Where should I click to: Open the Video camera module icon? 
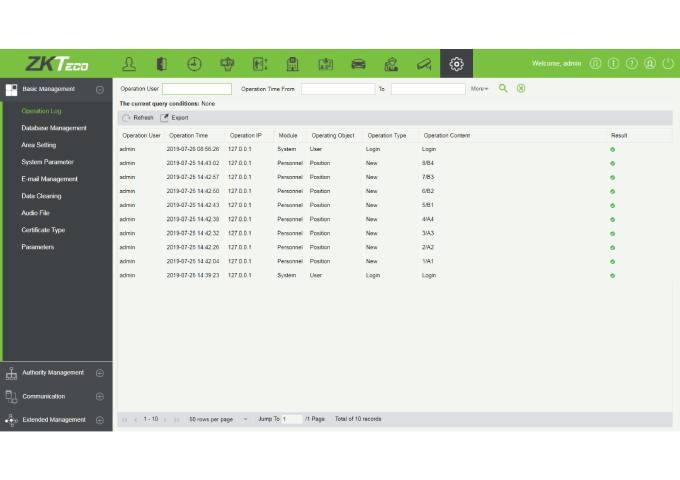(424, 64)
